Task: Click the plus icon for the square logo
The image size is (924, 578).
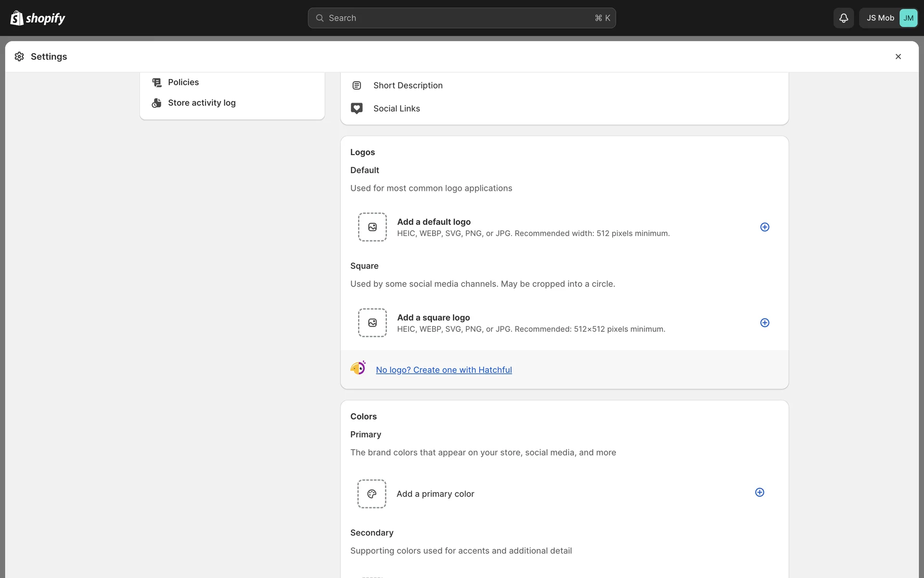Action: [x=764, y=323]
